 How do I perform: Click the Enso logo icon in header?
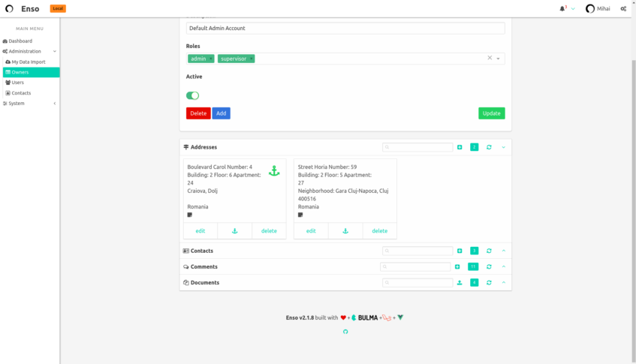9,8
